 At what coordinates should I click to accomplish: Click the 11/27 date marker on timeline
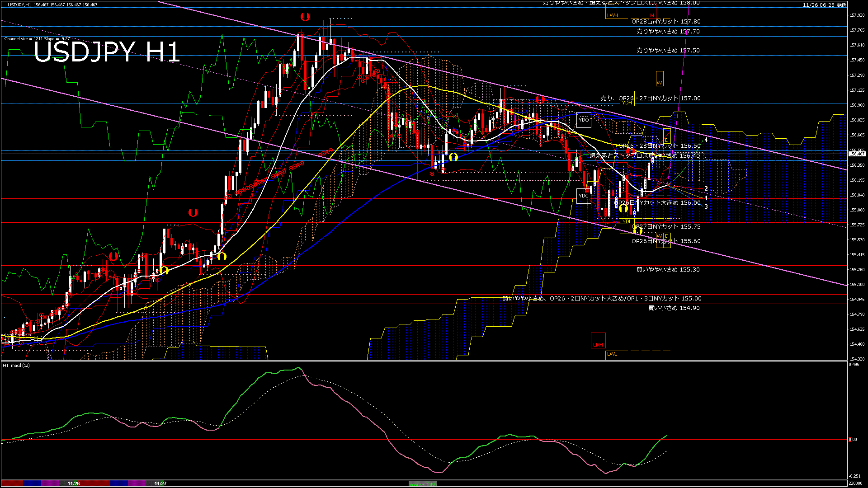coord(160,483)
